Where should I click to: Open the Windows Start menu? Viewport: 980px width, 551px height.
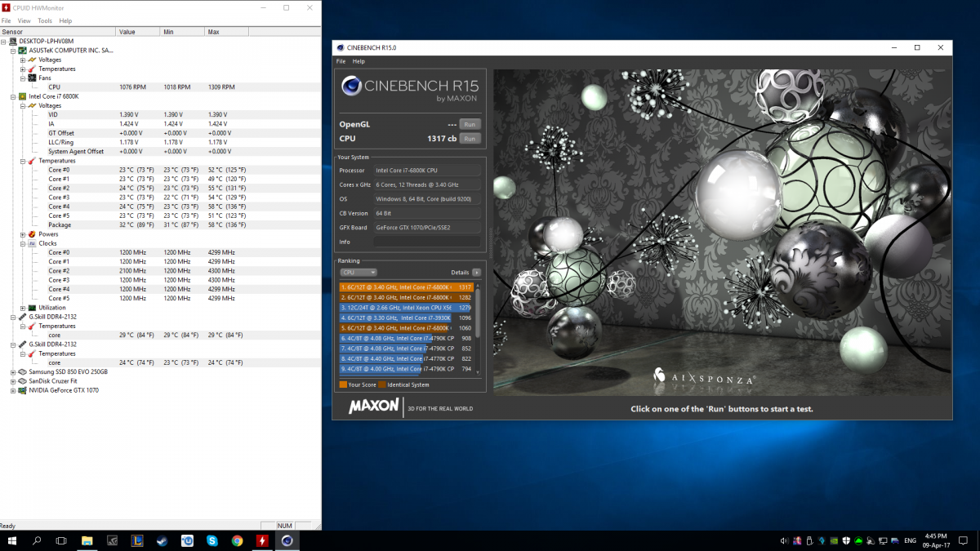12,540
